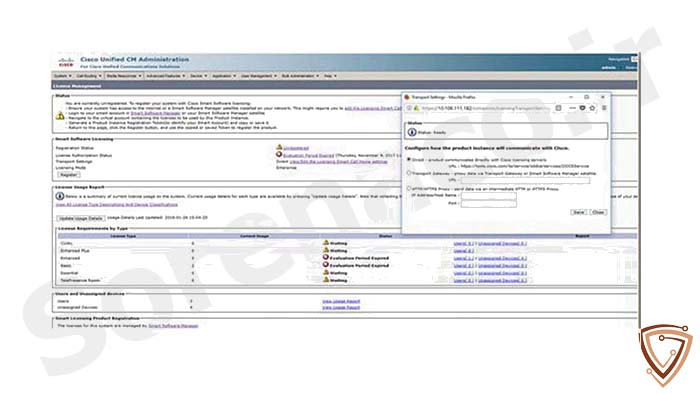
Task: Click 'Telepresence Room' license type cell
Action: click(80, 280)
